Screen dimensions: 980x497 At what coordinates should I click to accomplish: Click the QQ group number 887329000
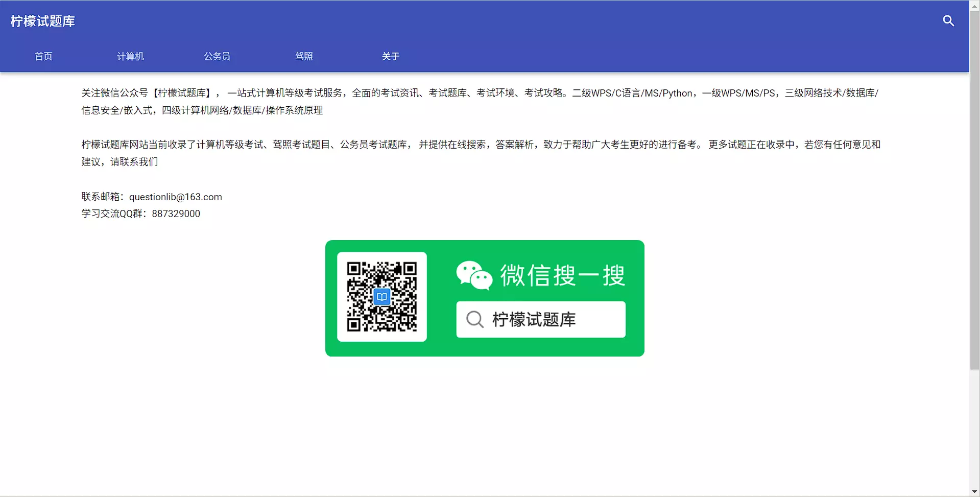pyautogui.click(x=176, y=214)
